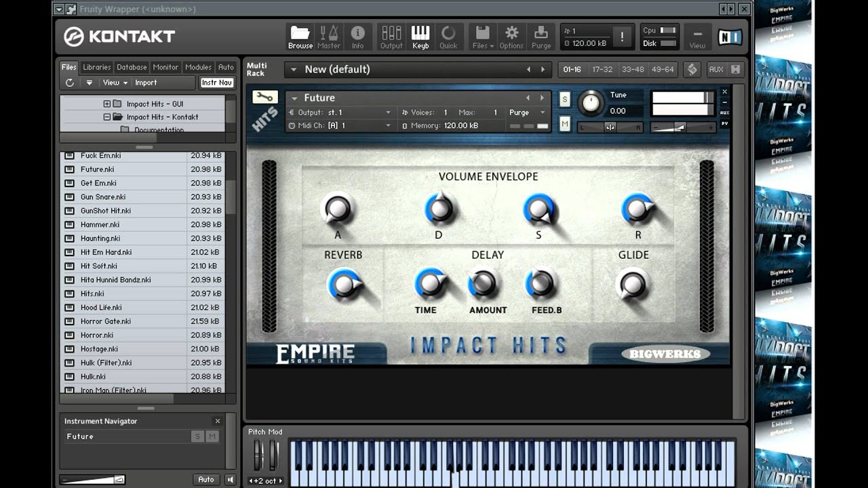The width and height of the screenshot is (868, 488).
Task: Click the exclamation panic button
Action: coord(621,37)
